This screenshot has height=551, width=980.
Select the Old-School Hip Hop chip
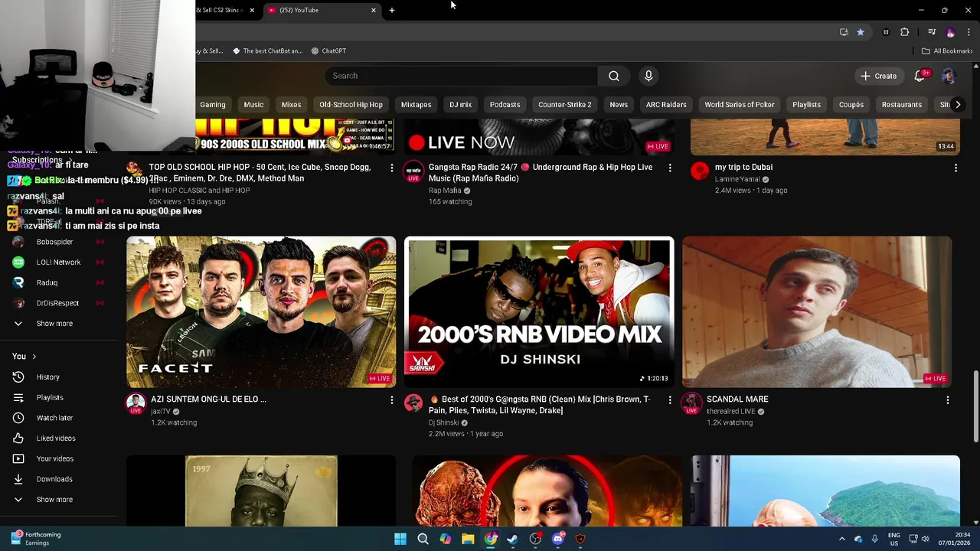pos(351,105)
